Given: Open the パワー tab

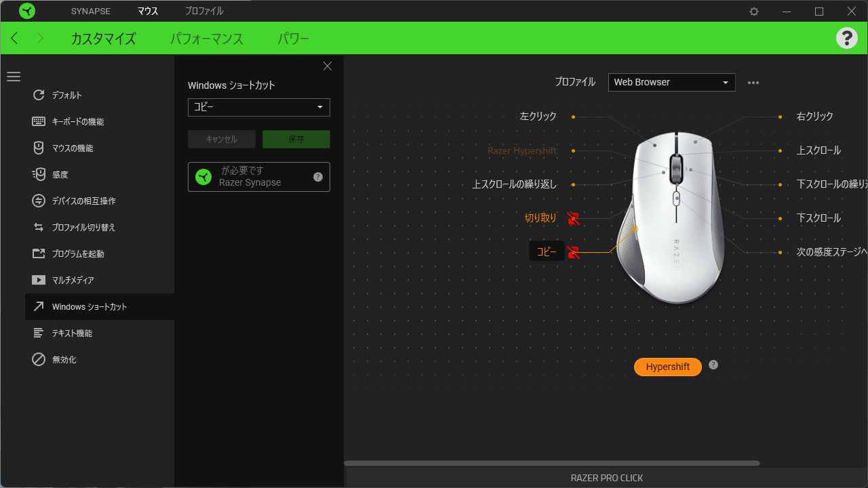Looking at the screenshot, I should (294, 39).
